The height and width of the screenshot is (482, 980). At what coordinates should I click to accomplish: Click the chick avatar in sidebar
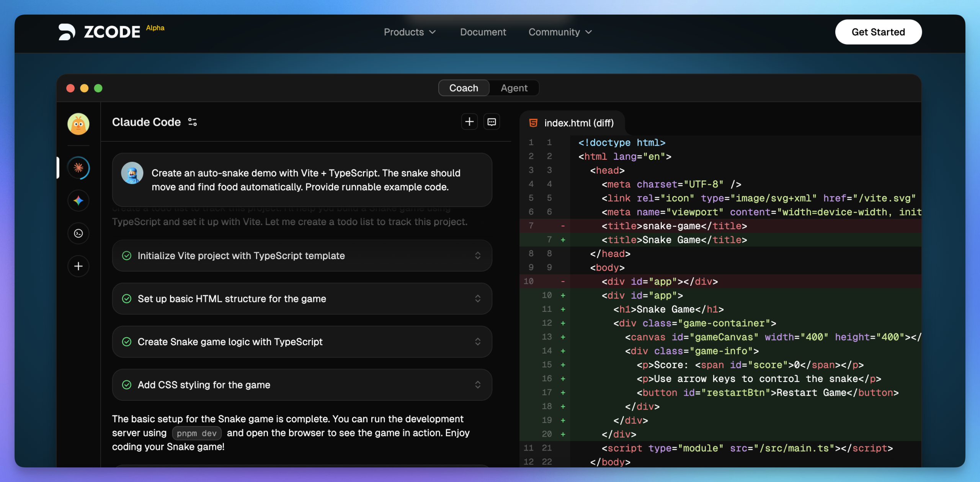(78, 124)
